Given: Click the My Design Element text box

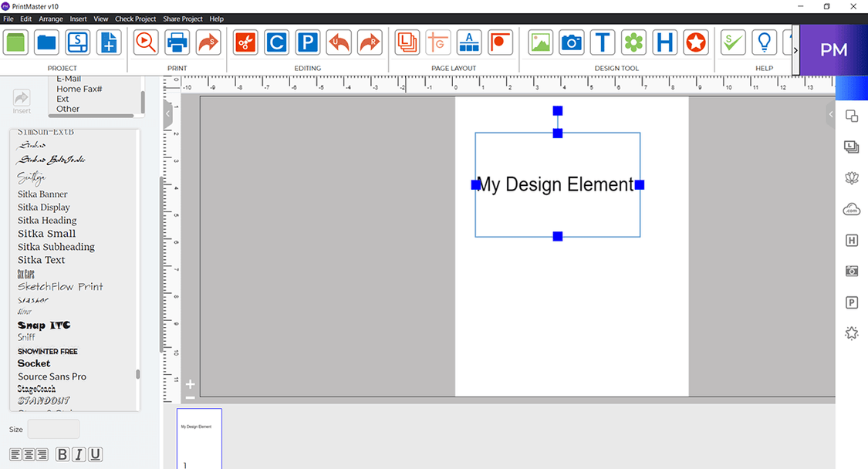Looking at the screenshot, I should click(557, 184).
